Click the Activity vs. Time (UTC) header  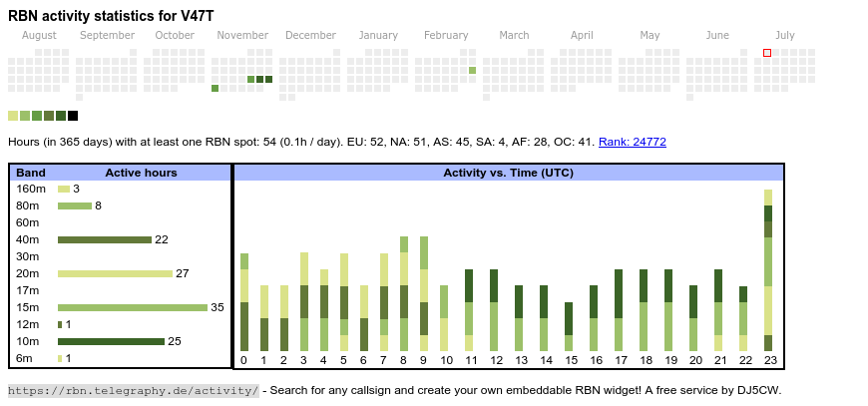tap(508, 173)
